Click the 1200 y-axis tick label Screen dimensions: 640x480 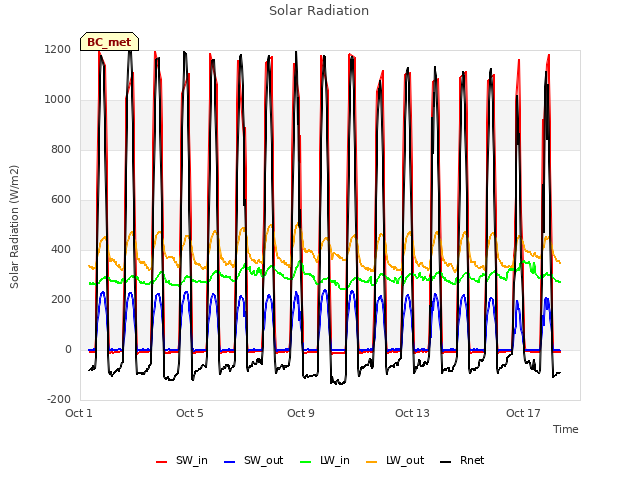[58, 50]
